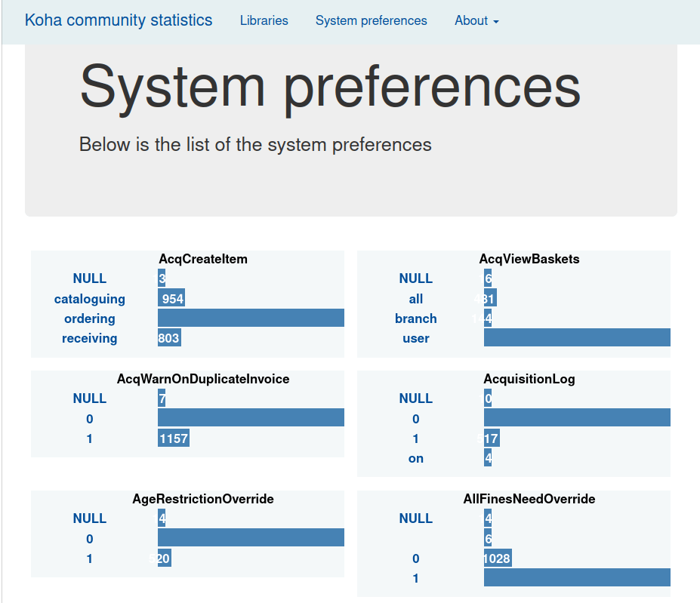Select the all bar in AcqViewBaskets

490,298
